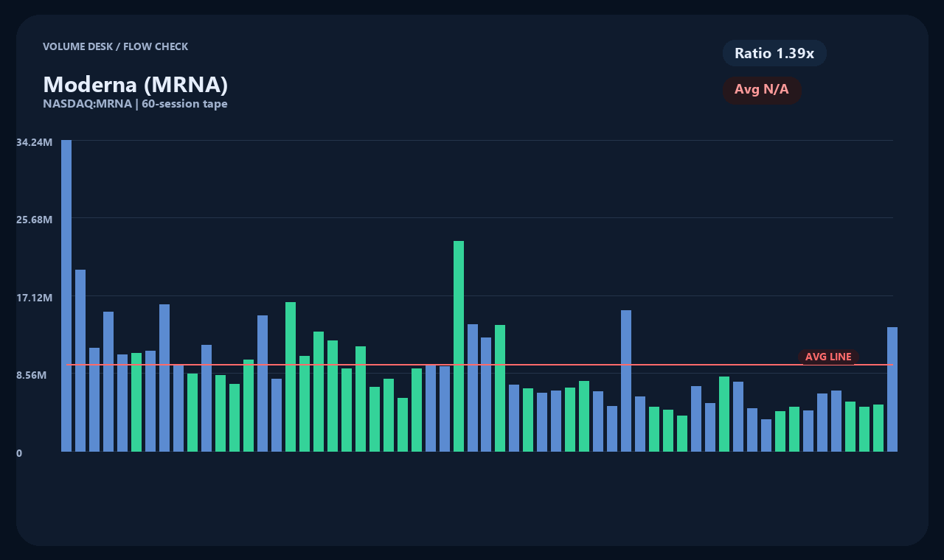Screen dimensions: 944x560
Task: Click the Avg N/A button
Action: coord(763,90)
